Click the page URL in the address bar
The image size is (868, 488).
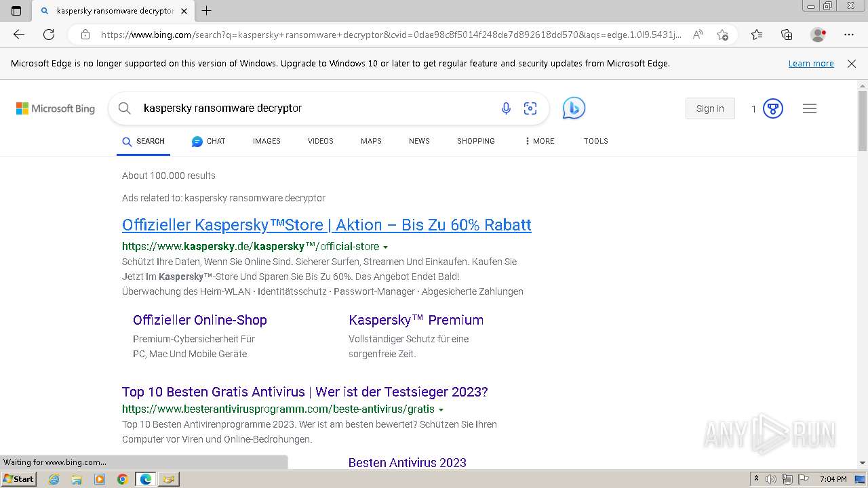click(x=391, y=35)
